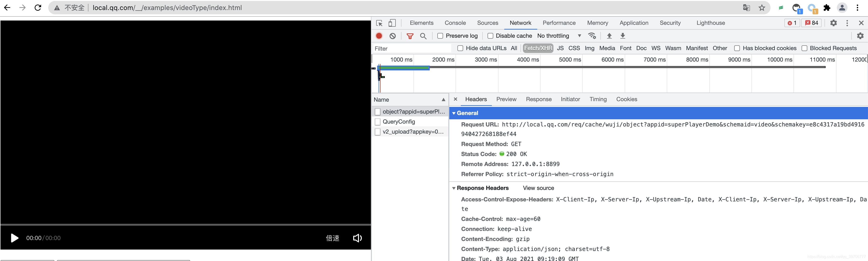868x261 pixels.
Task: Open No throttling dropdown
Action: click(559, 36)
